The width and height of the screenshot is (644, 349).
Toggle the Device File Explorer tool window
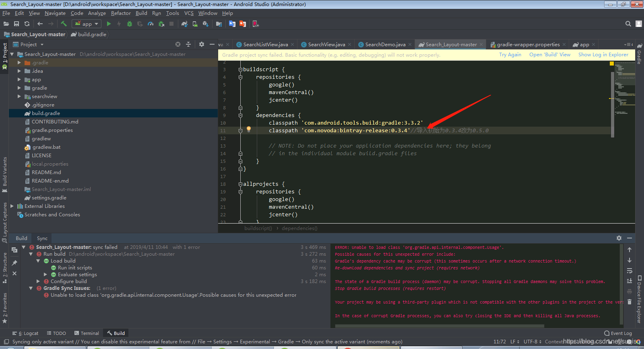[639, 299]
